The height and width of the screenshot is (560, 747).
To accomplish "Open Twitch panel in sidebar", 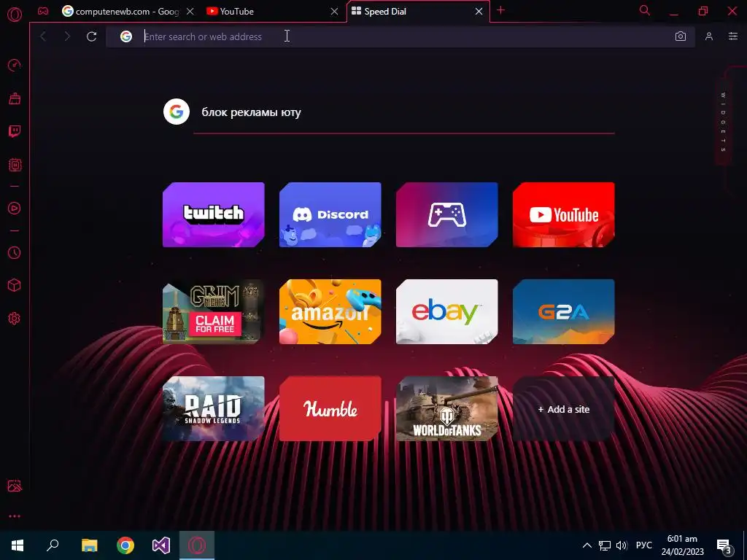I will pyautogui.click(x=15, y=131).
